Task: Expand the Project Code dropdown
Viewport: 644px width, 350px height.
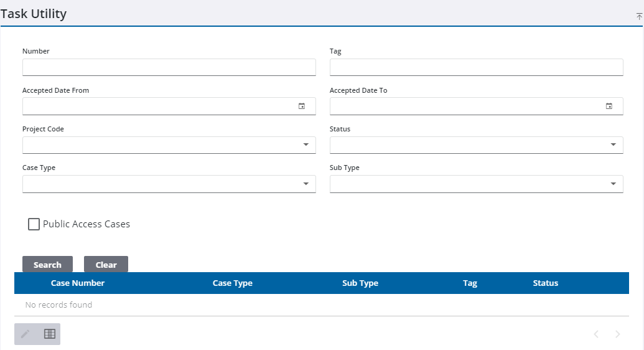Action: click(306, 145)
